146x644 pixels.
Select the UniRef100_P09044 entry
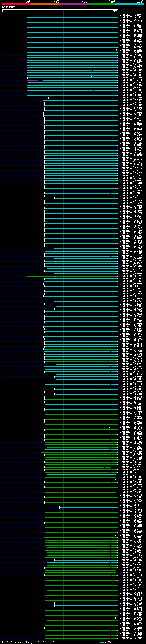(131, 80)
